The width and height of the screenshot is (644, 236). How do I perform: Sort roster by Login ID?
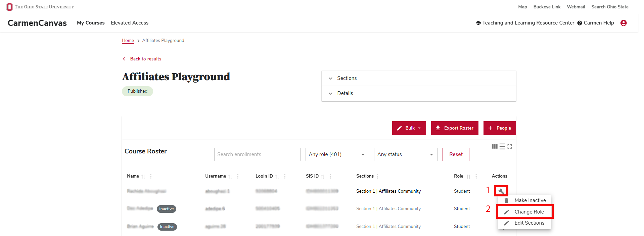coord(277,177)
